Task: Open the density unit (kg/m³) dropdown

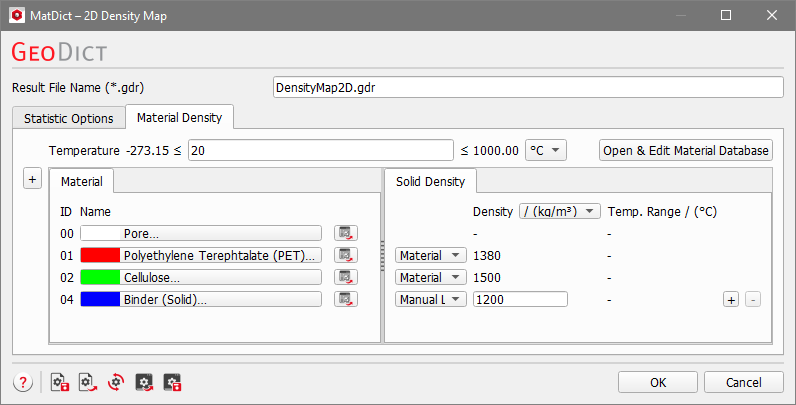Action: (560, 211)
